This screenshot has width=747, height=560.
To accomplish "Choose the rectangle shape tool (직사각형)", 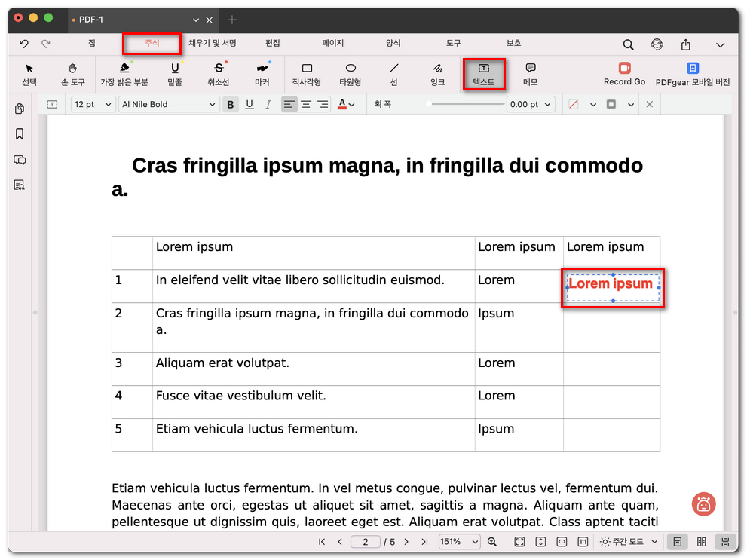I will 307,74.
